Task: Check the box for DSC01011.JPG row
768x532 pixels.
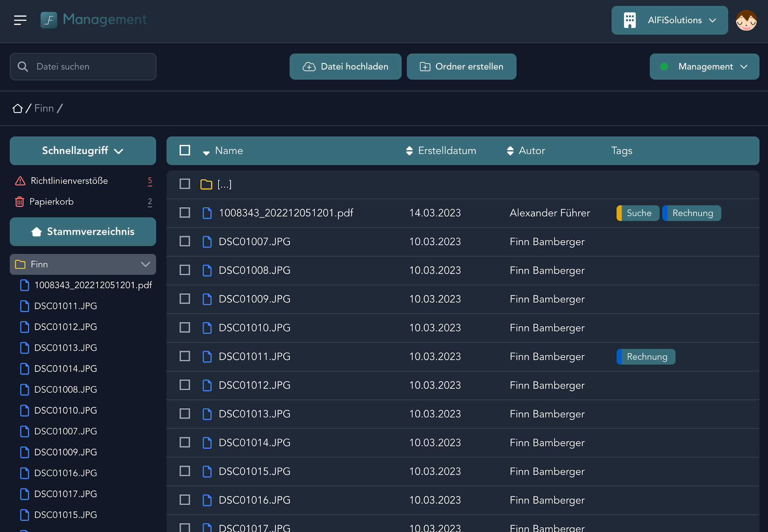Action: [x=185, y=357]
